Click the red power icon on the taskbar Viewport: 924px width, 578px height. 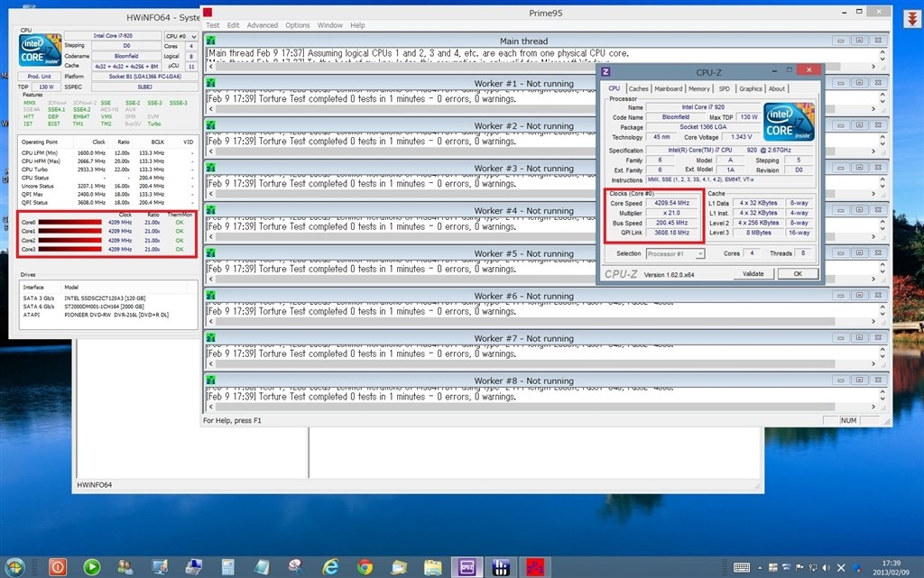coord(58,567)
